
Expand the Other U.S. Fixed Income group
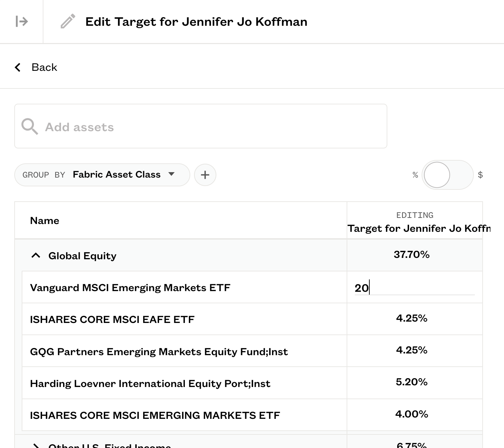(36, 445)
